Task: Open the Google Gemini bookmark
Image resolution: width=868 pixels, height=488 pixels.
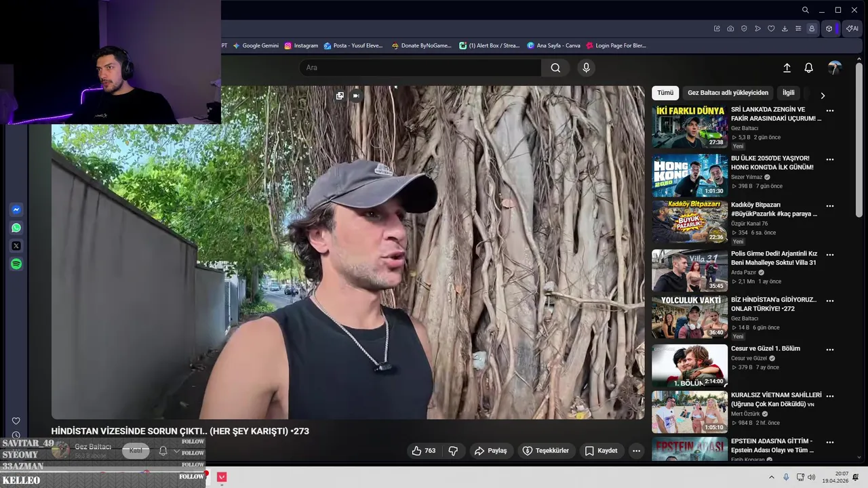Action: 256,45
